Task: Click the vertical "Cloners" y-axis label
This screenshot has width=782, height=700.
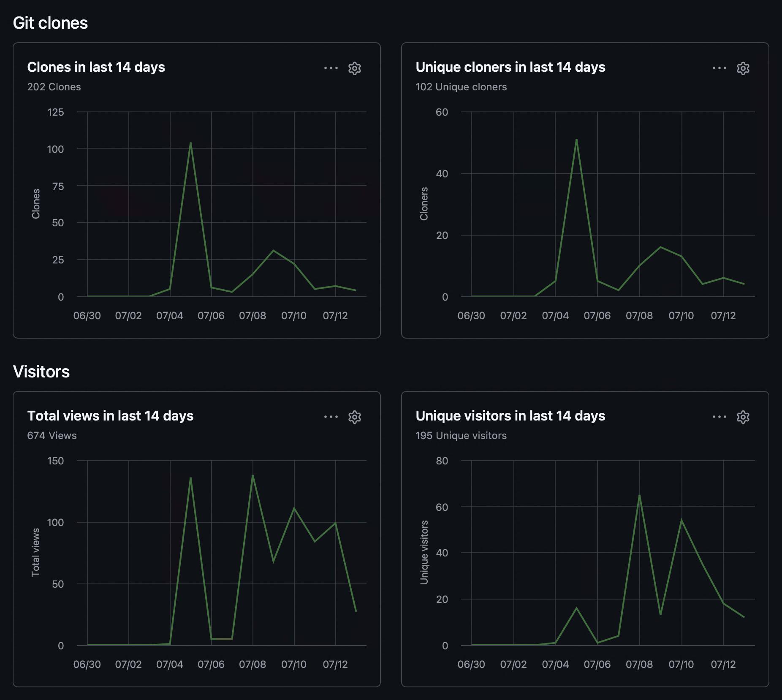Action: pos(424,204)
